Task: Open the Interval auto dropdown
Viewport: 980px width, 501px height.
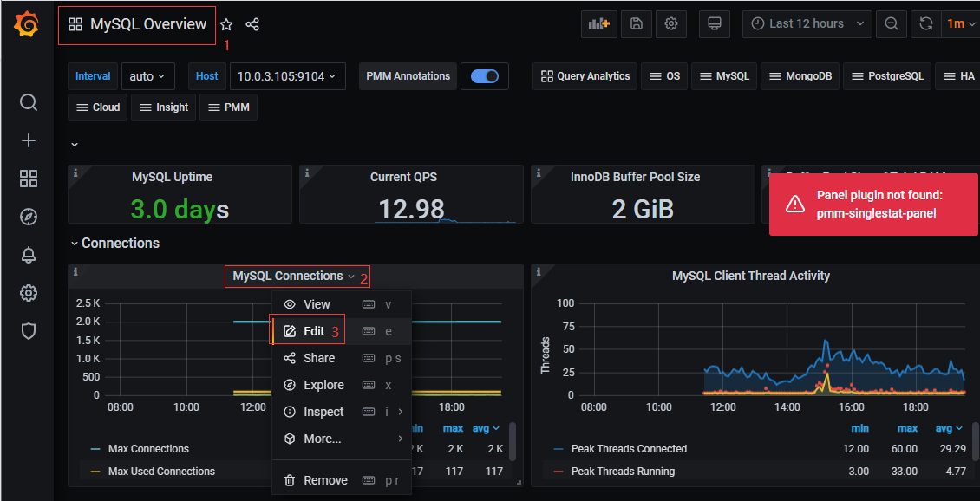Action: pyautogui.click(x=147, y=76)
